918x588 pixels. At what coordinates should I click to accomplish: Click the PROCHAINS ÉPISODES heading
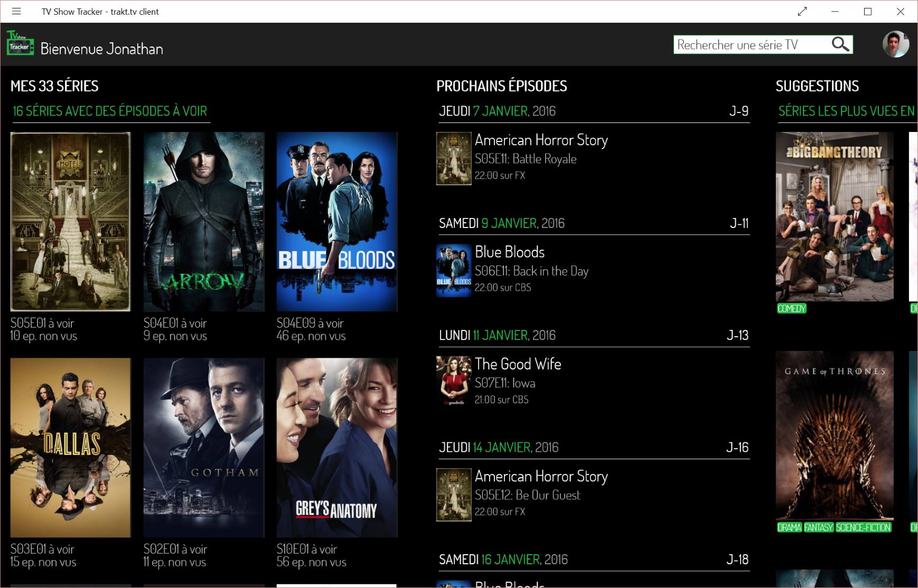pyautogui.click(x=502, y=86)
